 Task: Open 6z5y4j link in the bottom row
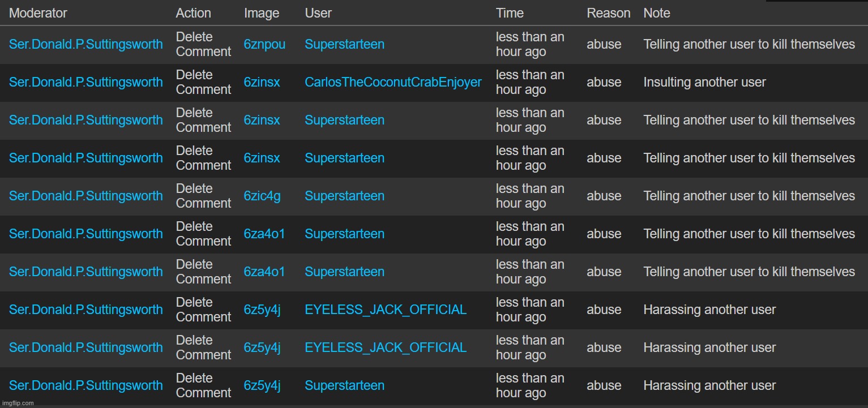[x=262, y=385]
